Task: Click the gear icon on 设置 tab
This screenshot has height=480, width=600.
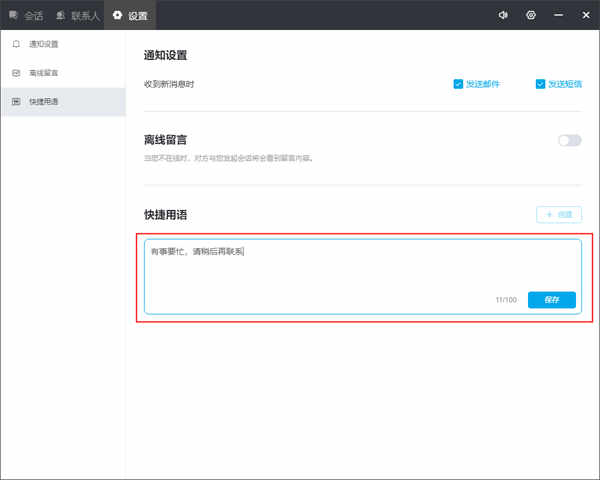Action: point(117,15)
